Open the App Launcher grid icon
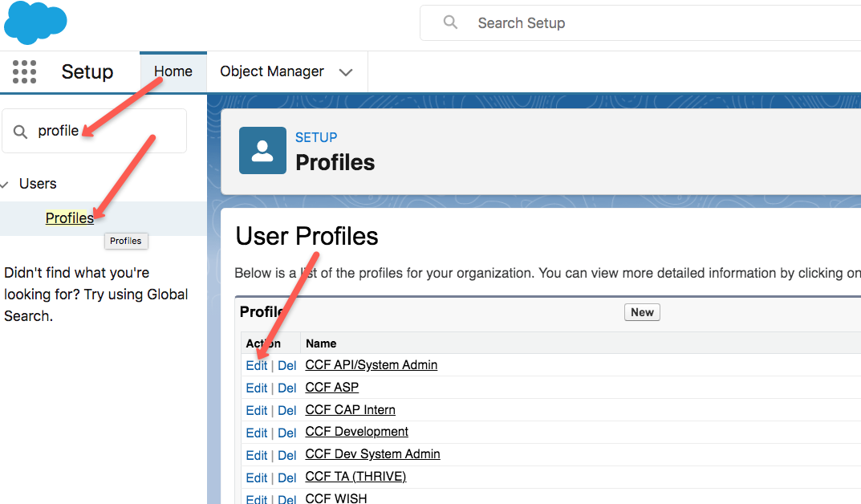This screenshot has width=861, height=504. coord(24,71)
